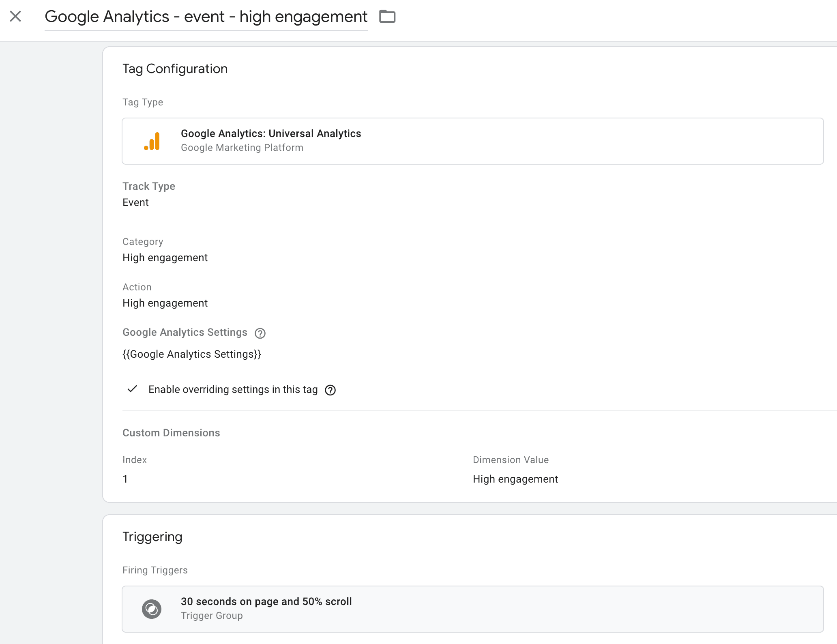Open the Universal Analytics tag type card
Viewport: 837px width, 644px height.
(472, 141)
